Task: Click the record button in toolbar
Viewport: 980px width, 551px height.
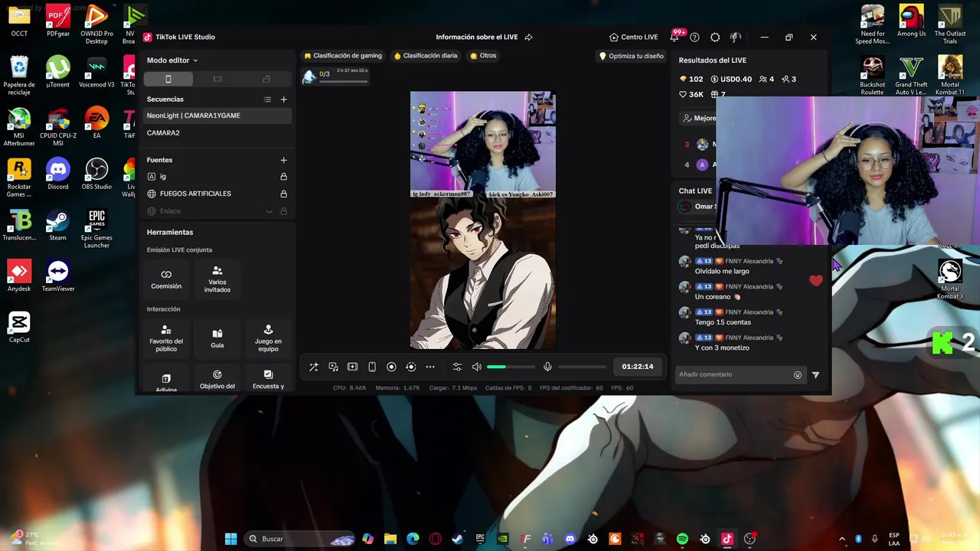Action: point(391,367)
